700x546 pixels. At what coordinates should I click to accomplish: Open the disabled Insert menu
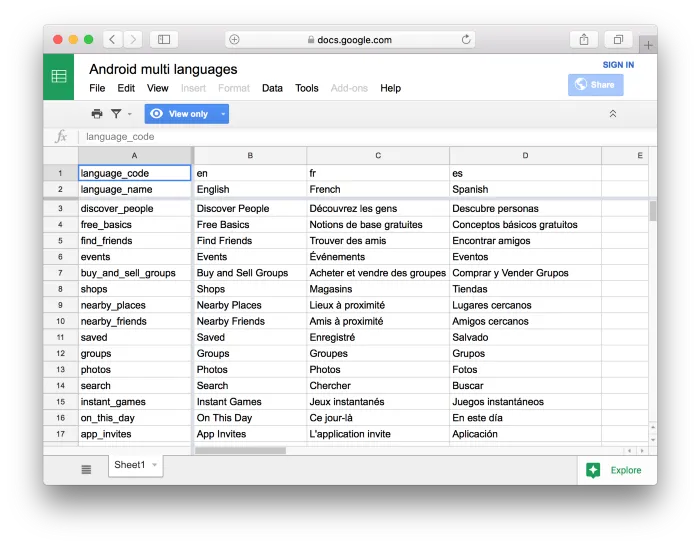pos(193,88)
